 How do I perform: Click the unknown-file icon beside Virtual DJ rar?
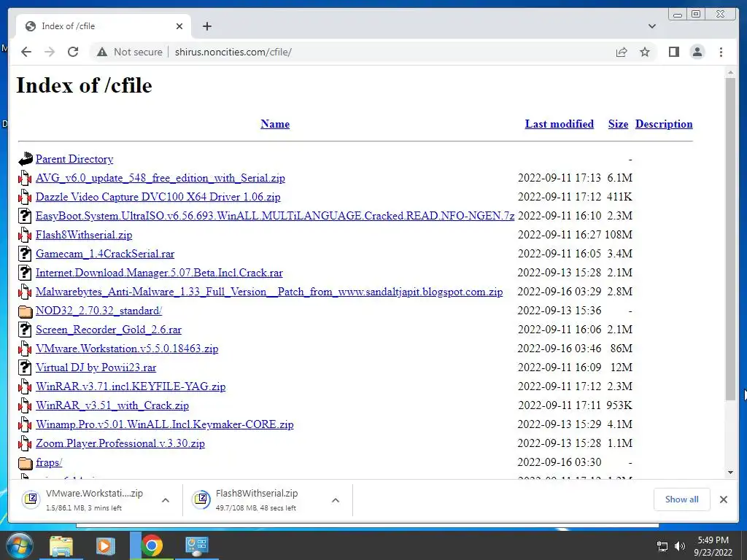click(25, 367)
